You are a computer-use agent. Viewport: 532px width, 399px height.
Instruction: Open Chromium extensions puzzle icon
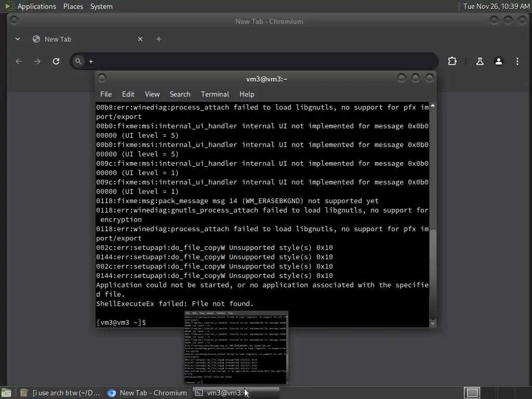pos(453,61)
